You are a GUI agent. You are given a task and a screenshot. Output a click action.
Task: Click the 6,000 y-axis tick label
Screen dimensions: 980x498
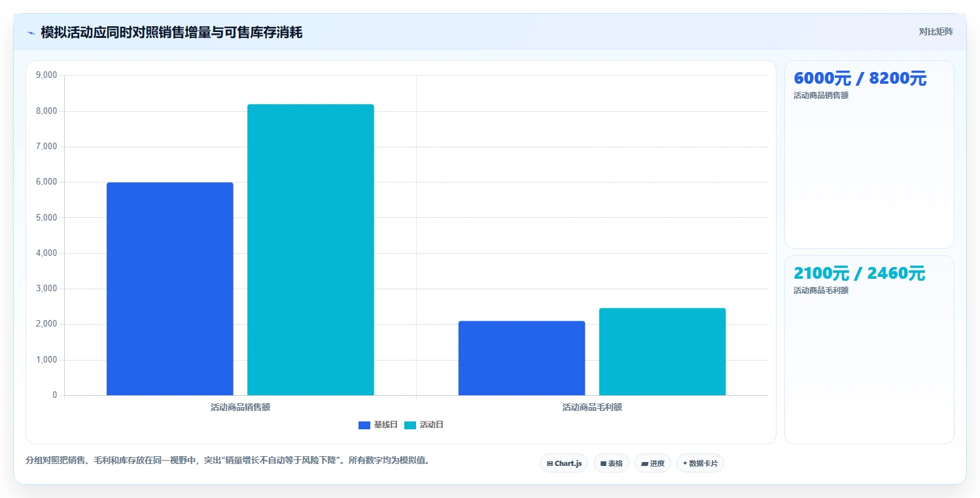(x=46, y=182)
